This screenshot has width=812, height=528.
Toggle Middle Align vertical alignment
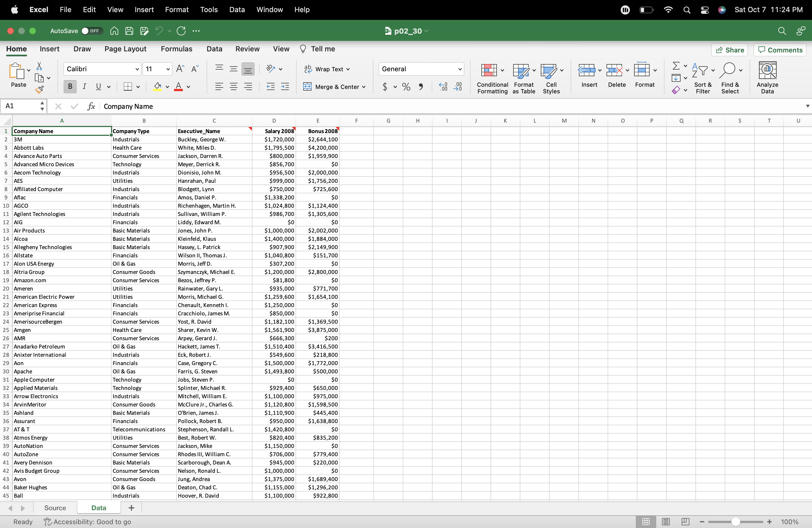click(234, 69)
